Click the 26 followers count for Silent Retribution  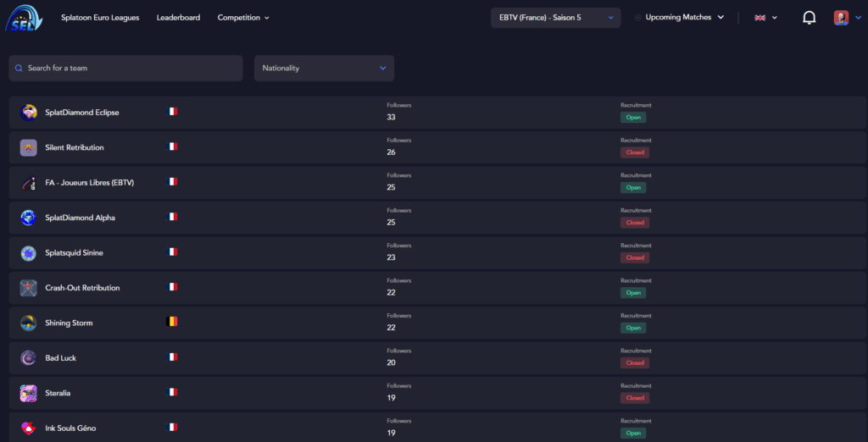392,152
